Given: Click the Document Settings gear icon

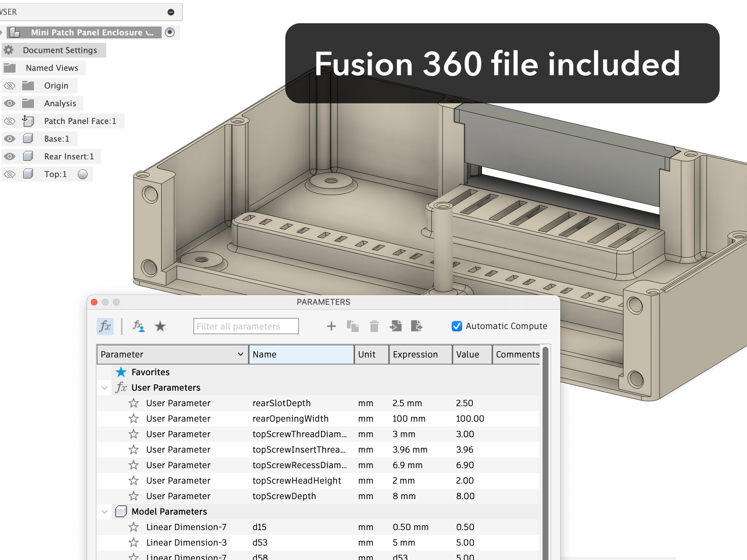Looking at the screenshot, I should click(x=9, y=50).
